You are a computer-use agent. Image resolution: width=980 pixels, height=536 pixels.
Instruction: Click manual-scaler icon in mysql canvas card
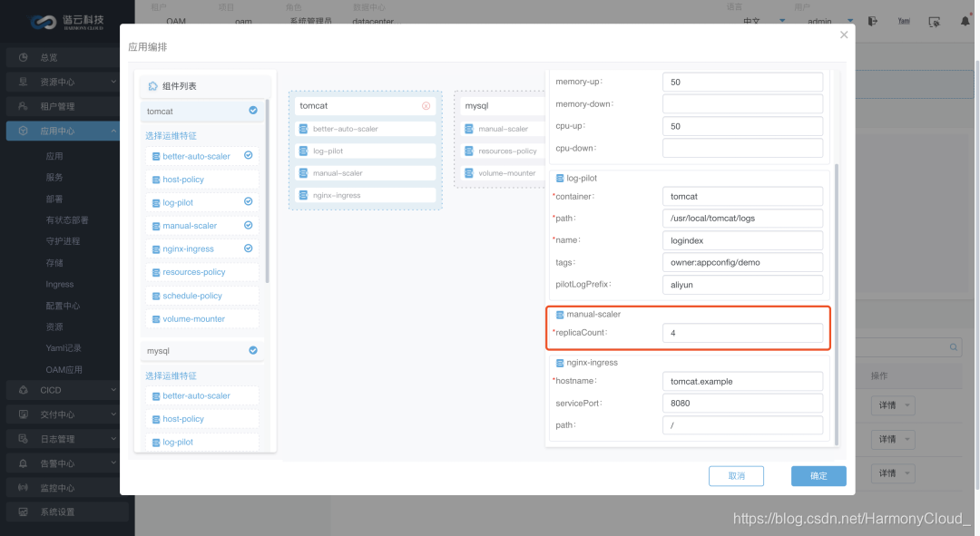click(469, 129)
